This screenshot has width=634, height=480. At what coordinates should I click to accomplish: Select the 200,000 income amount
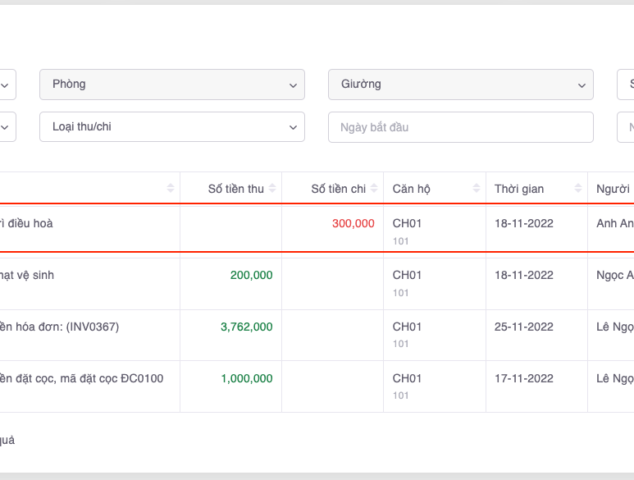[251, 275]
